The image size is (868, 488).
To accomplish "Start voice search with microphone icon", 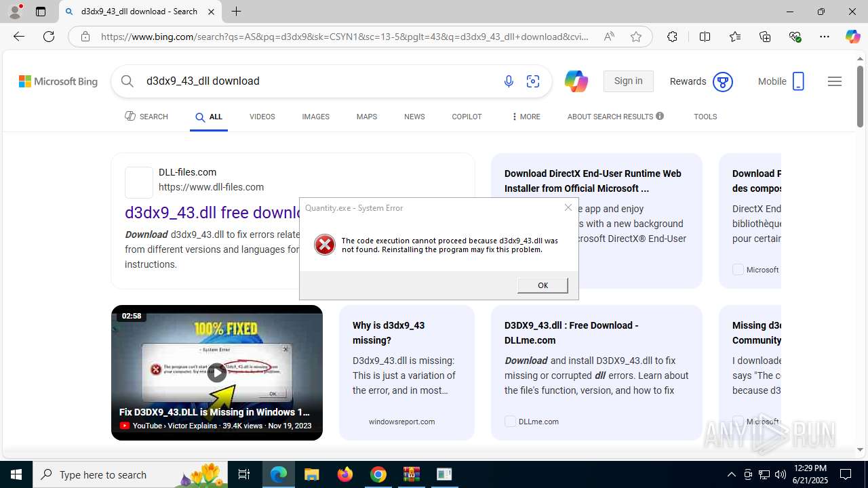I will (x=509, y=81).
